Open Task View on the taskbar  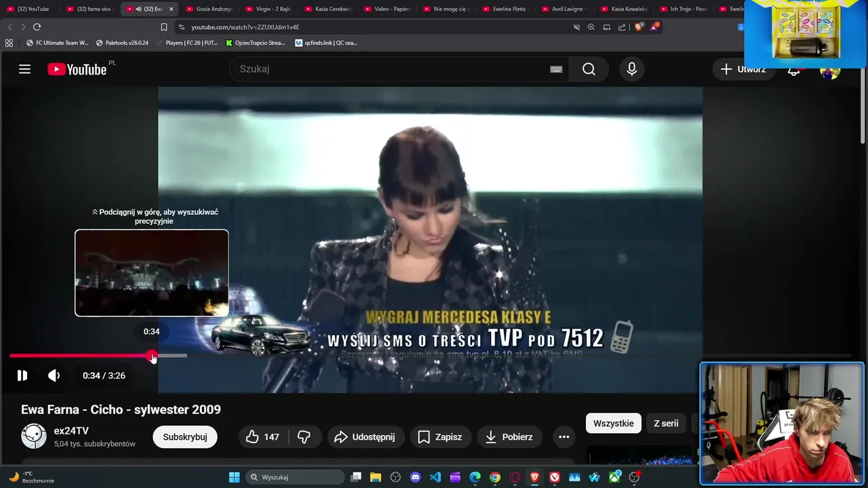[x=356, y=477]
